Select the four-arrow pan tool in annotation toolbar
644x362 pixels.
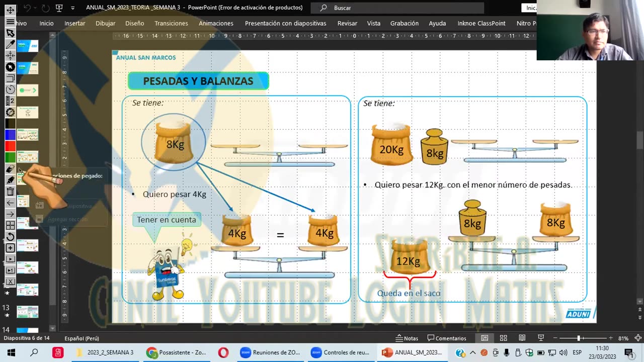(x=10, y=56)
